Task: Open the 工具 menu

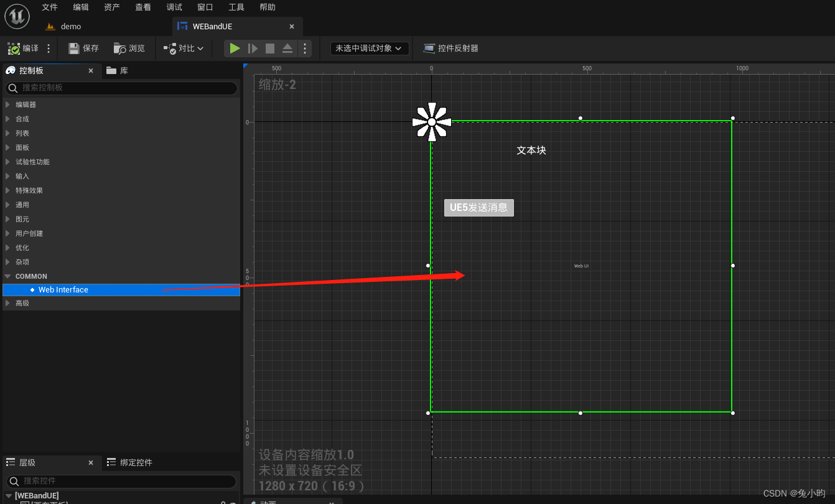Action: coord(236,7)
